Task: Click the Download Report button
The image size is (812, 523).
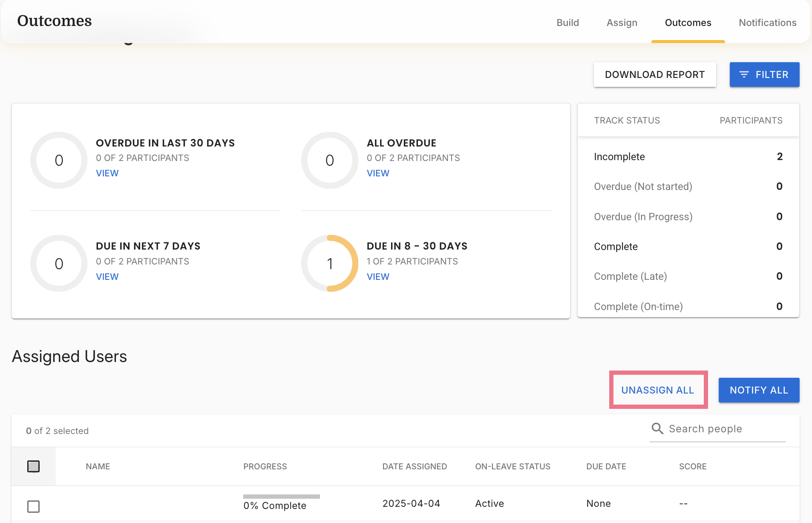Action: 654,75
